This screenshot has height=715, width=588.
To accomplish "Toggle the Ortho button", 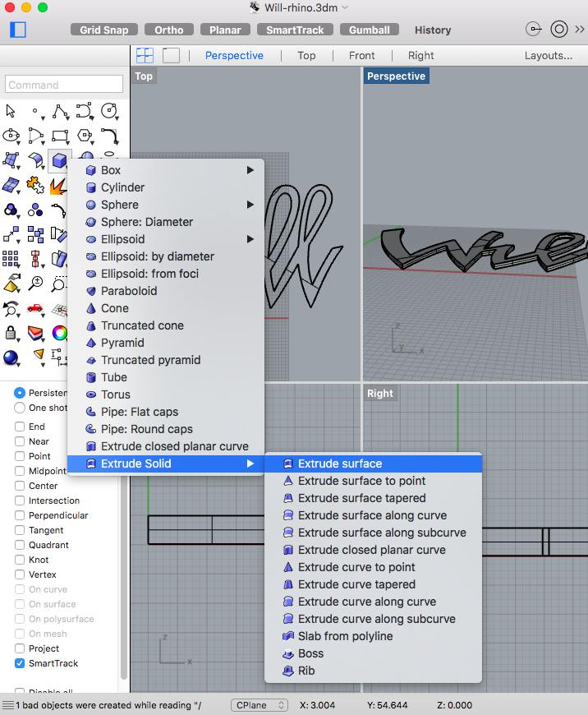I will [x=168, y=30].
